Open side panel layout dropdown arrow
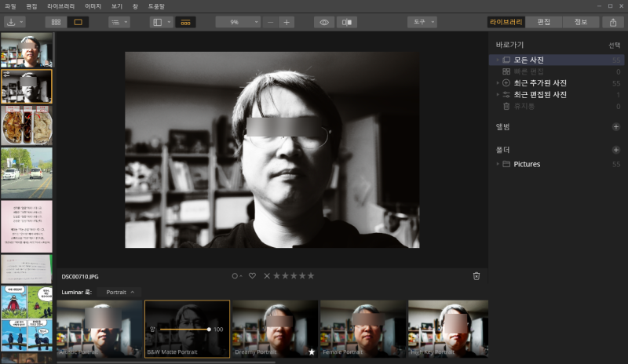 (x=169, y=22)
